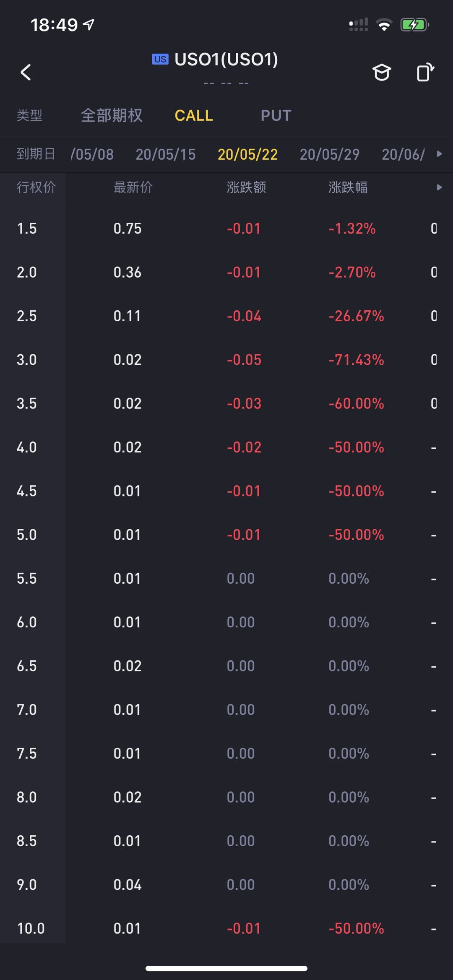Tap the back arrow icon
The height and width of the screenshot is (980, 453).
pos(26,72)
